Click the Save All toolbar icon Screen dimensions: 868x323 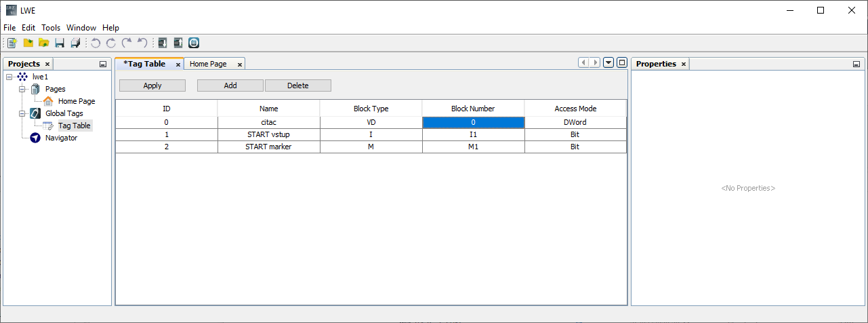coord(75,43)
